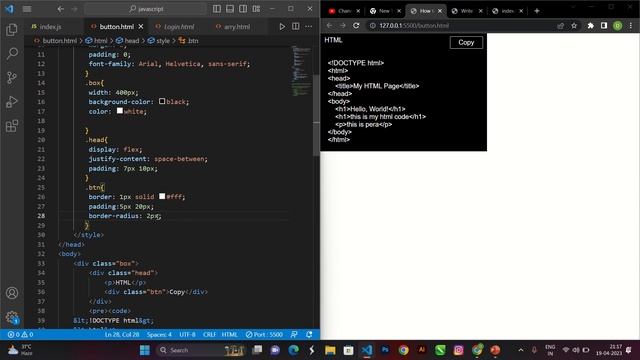Open the Customize Layout option
This screenshot has height=360, width=640.
click(256, 9)
